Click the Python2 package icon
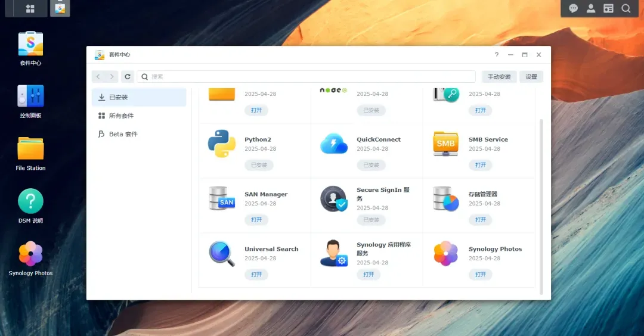This screenshot has height=336, width=644. point(222,144)
